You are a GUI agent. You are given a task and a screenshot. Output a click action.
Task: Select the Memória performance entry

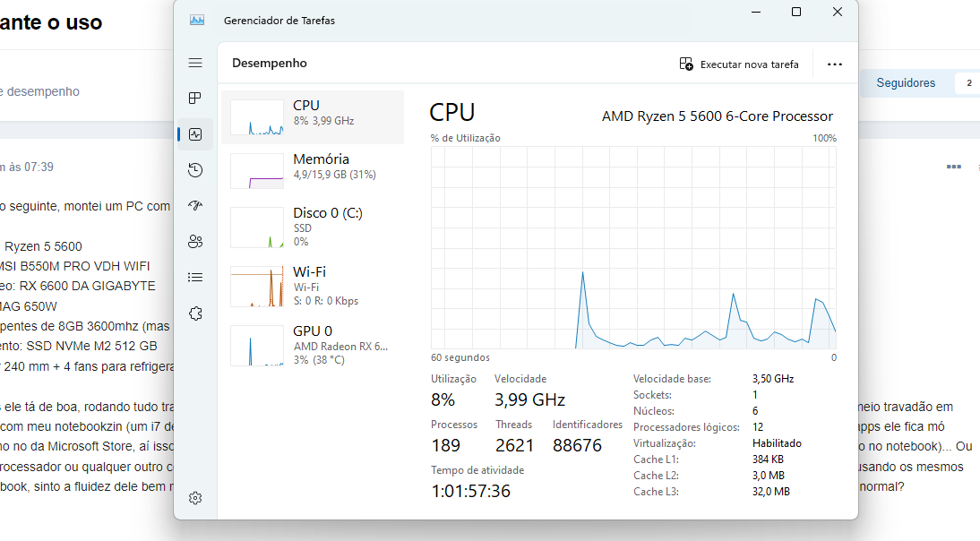pos(313,170)
